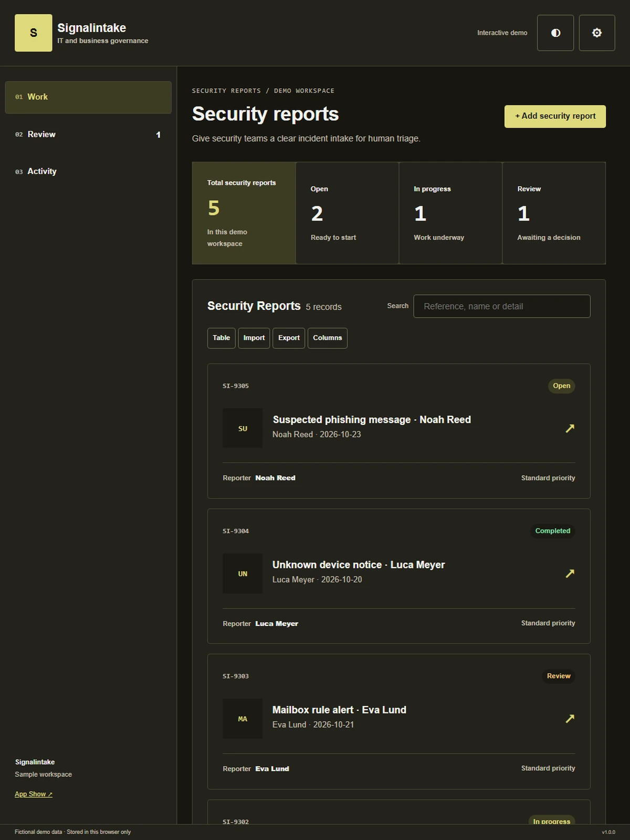Open the Columns options
The height and width of the screenshot is (840, 630).
click(x=328, y=338)
